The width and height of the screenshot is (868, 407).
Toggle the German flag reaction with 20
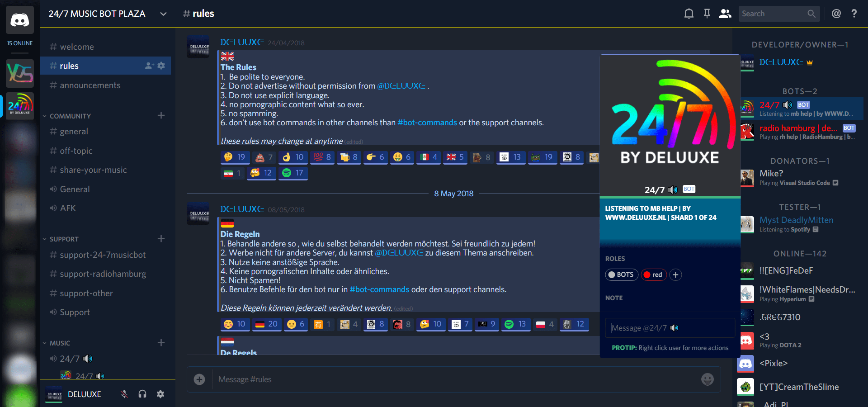click(x=267, y=324)
